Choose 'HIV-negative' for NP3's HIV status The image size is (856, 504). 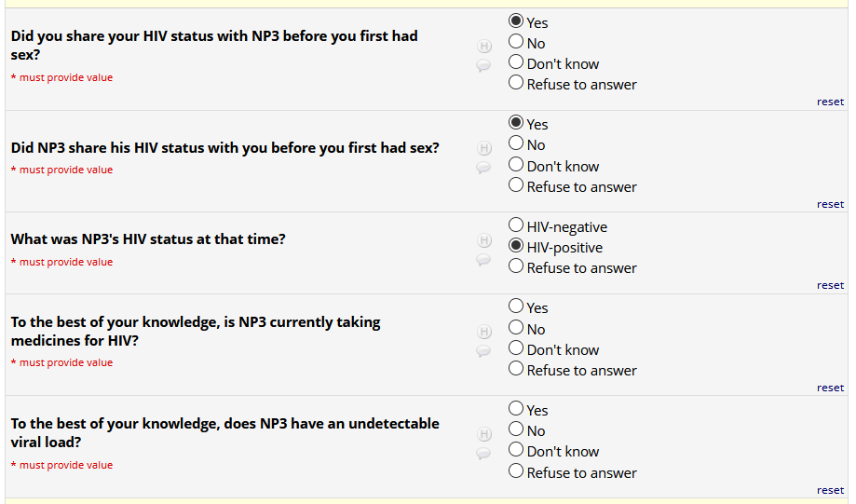(516, 226)
